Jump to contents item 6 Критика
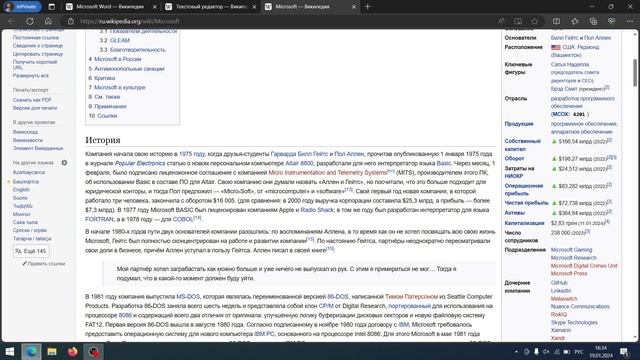Viewport: 640px width, 360px height. pos(102,78)
